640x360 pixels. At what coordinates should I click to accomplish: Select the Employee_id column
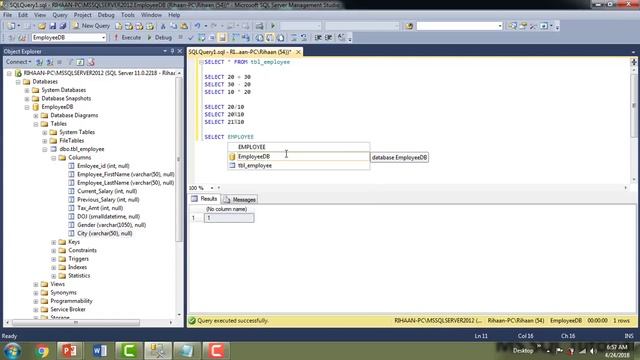click(103, 166)
